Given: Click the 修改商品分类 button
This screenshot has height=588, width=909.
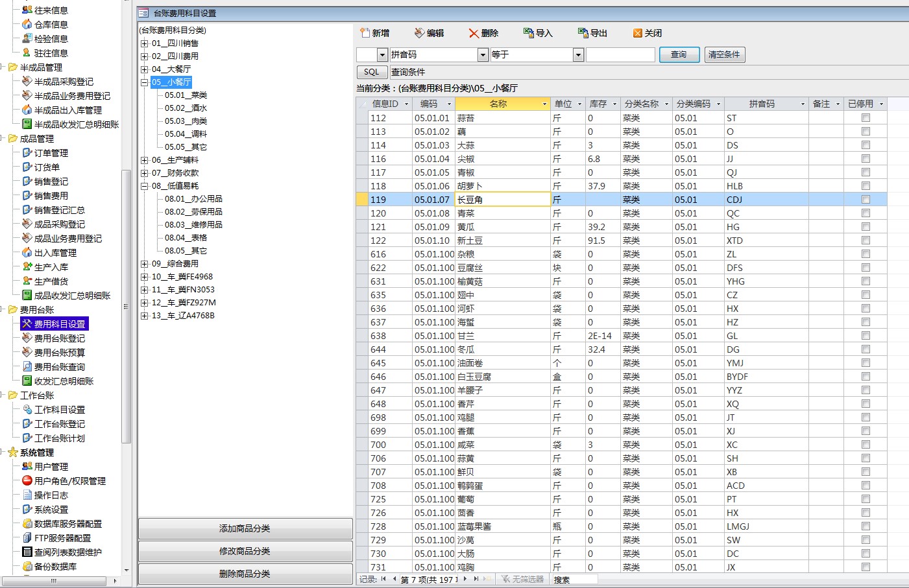Looking at the screenshot, I should click(245, 551).
